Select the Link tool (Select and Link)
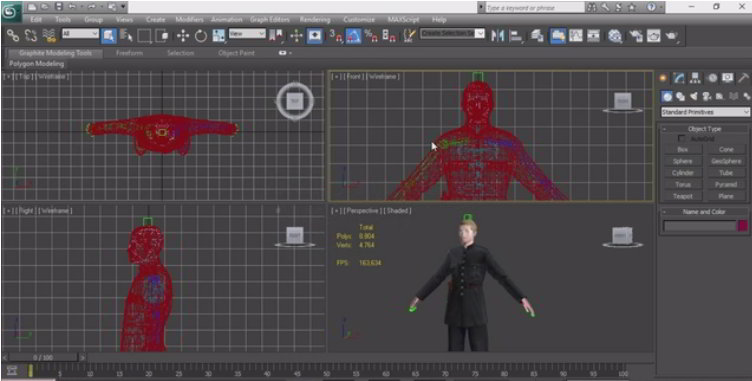Screen dimensions: 752x381 pyautogui.click(x=13, y=36)
